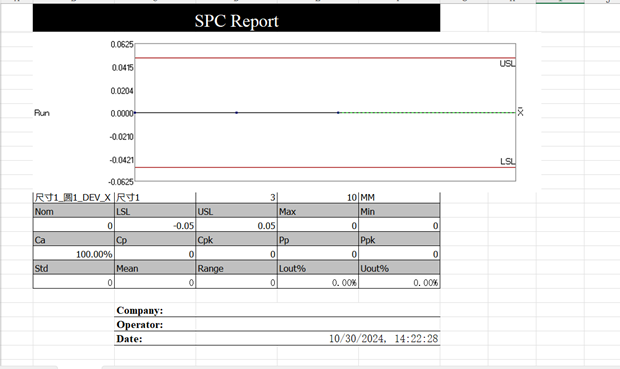
Task: Select the Cpk header cell
Action: pyautogui.click(x=236, y=240)
